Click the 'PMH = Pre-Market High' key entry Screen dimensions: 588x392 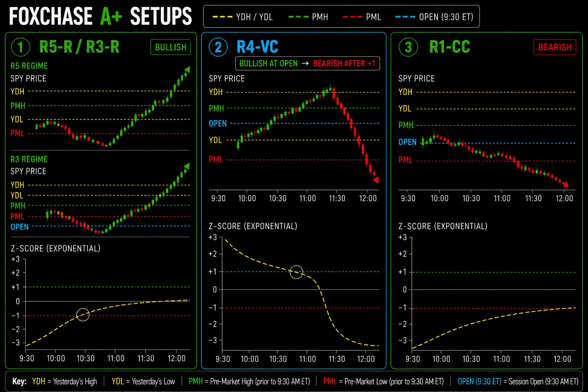[249, 381]
